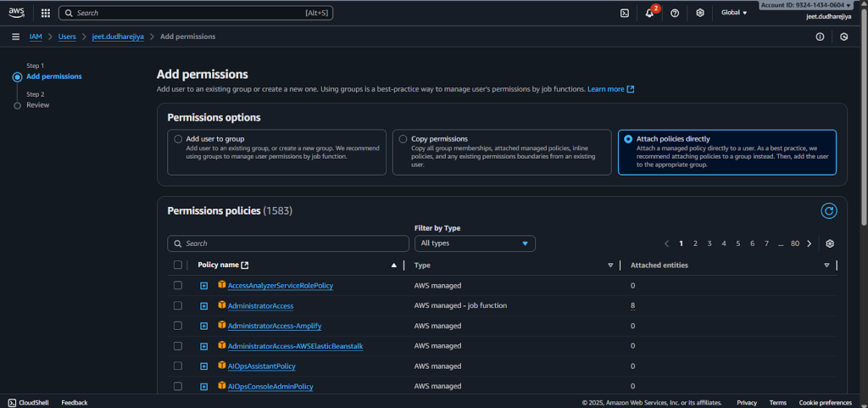Open the AIOpsConsoleAdminPolicy link
This screenshot has height=408, width=868.
pyautogui.click(x=270, y=387)
